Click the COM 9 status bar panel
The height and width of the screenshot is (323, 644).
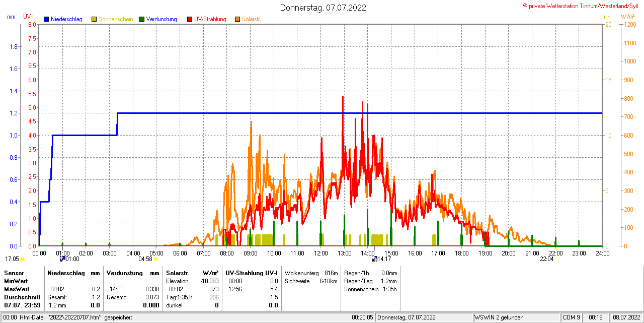(572, 317)
